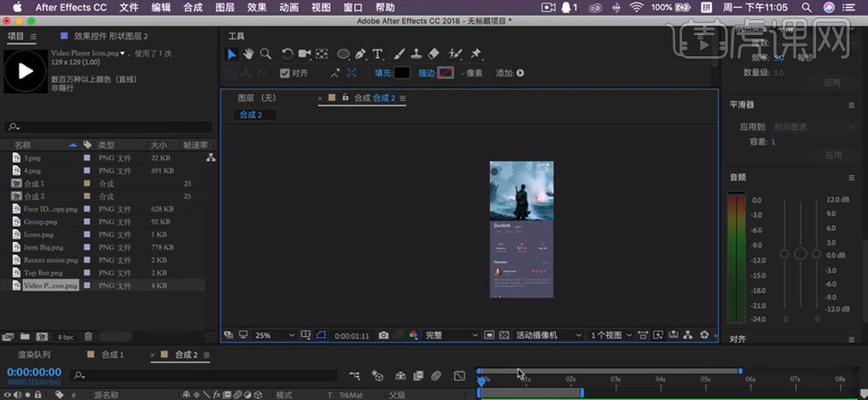
Task: Click the current time 0:00:00:00 display
Action: (x=34, y=372)
